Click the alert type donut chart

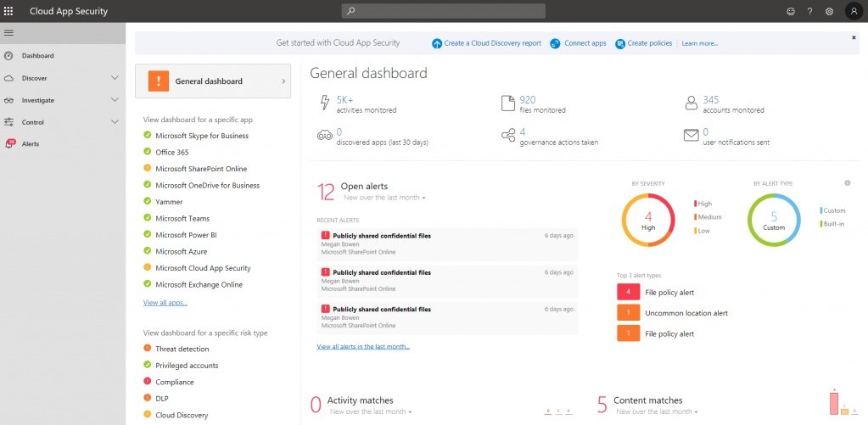point(774,221)
